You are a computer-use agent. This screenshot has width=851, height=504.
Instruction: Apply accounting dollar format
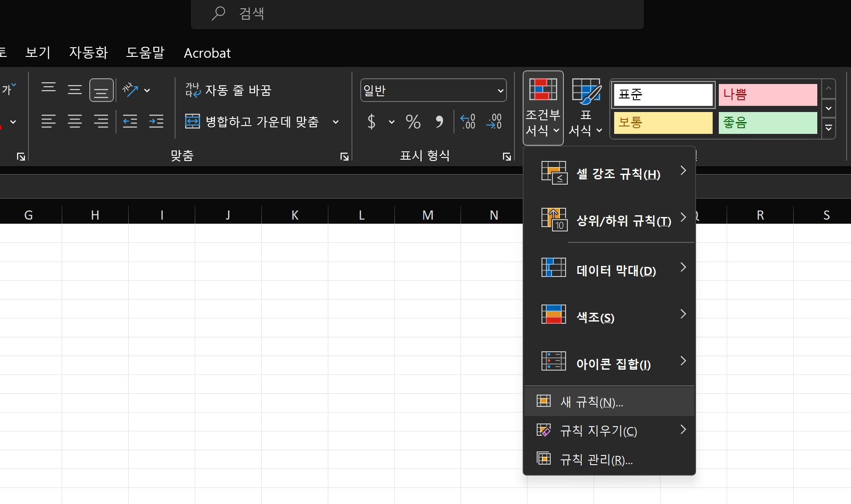click(x=371, y=122)
